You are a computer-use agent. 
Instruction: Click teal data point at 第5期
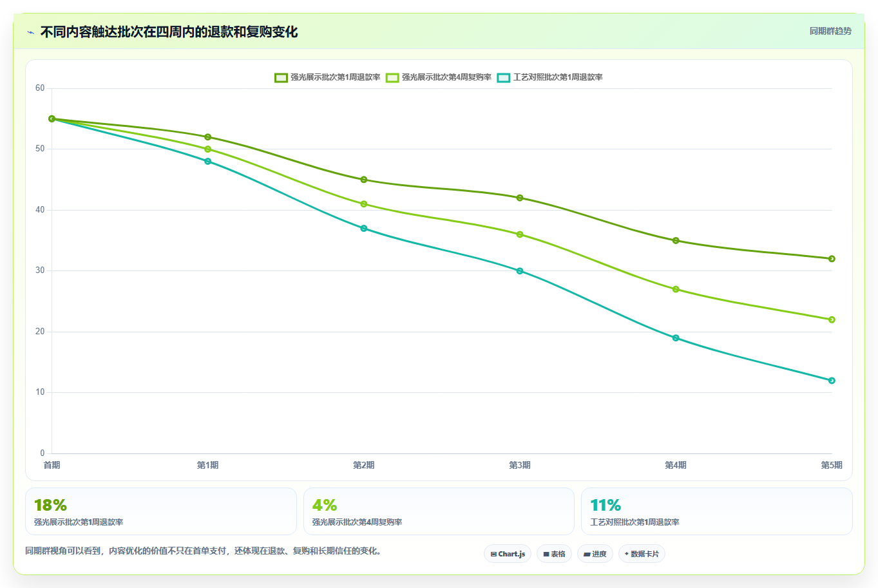point(832,381)
